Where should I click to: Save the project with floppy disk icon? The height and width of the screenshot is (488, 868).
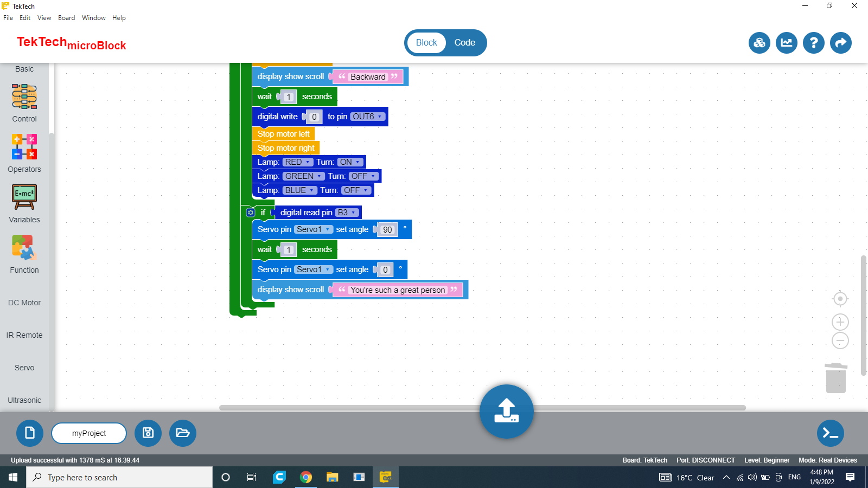coord(148,433)
